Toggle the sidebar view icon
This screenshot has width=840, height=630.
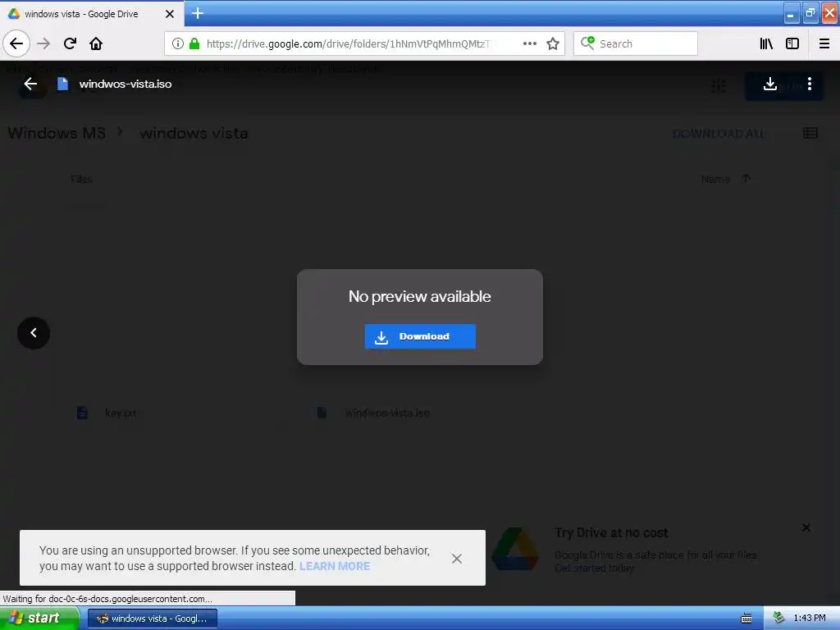point(792,43)
